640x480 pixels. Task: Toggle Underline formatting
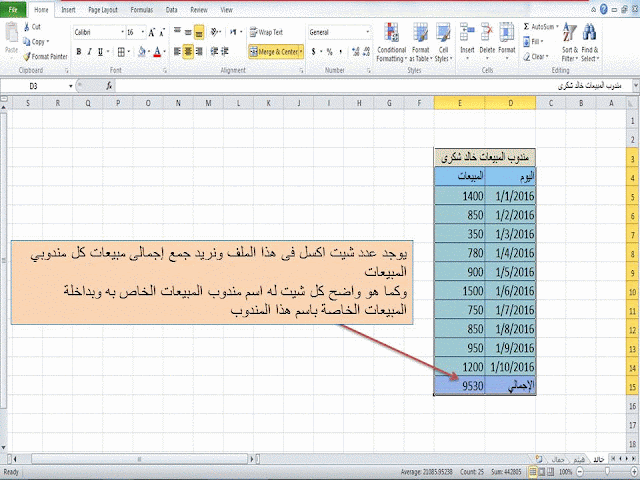click(100, 52)
